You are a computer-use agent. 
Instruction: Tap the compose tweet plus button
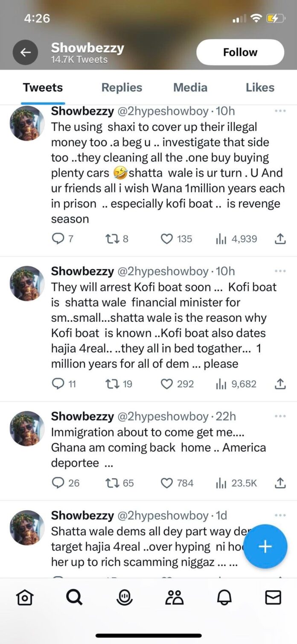pyautogui.click(x=265, y=547)
